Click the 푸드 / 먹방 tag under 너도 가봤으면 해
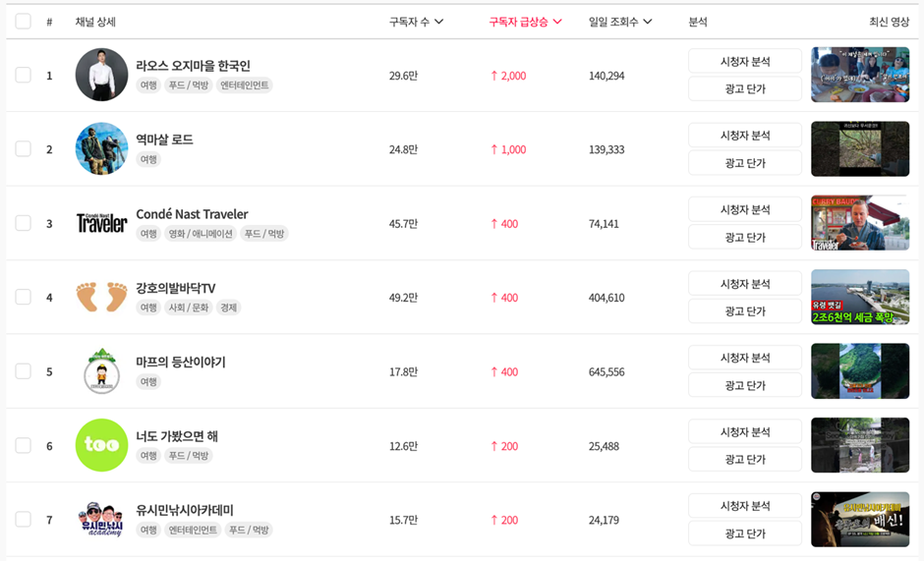Screen dimensions: 924x561 (189, 456)
